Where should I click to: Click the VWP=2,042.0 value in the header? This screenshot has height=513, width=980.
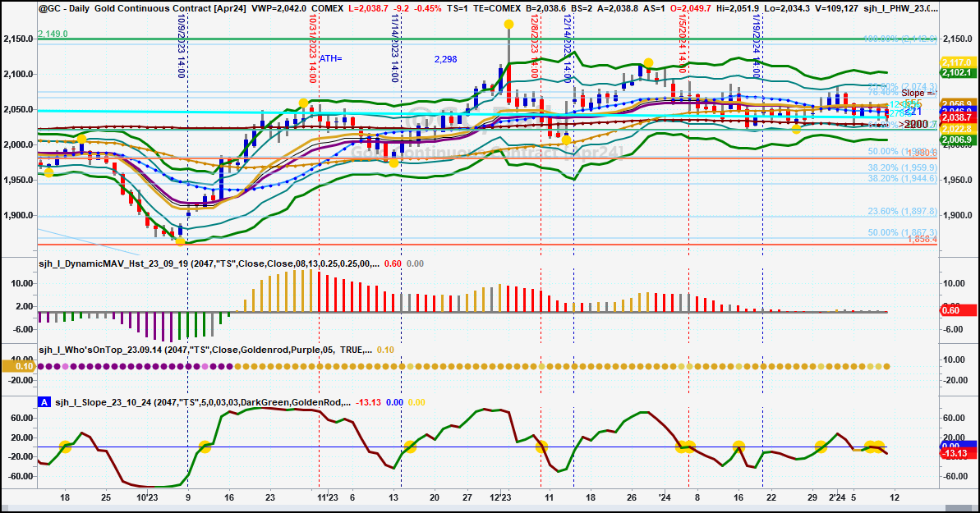point(278,9)
